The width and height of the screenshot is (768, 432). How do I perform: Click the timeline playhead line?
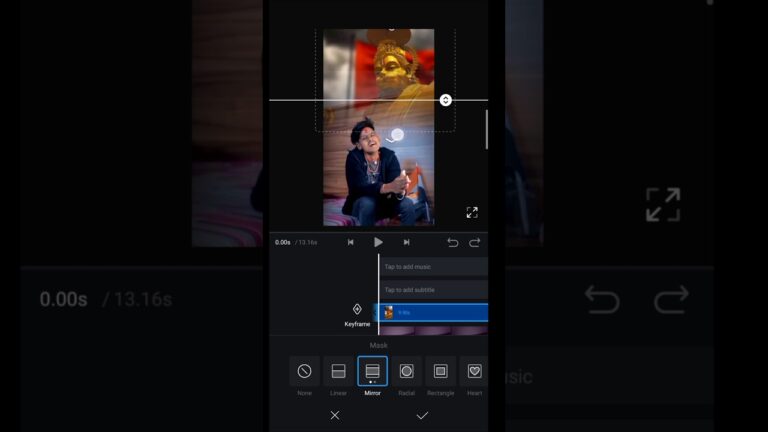click(x=379, y=294)
